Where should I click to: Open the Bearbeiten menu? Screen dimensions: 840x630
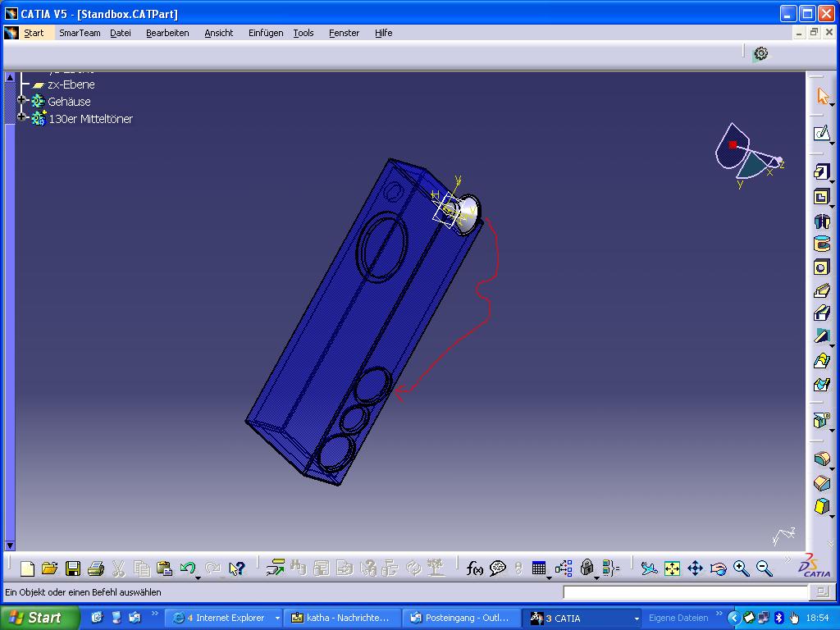167,33
